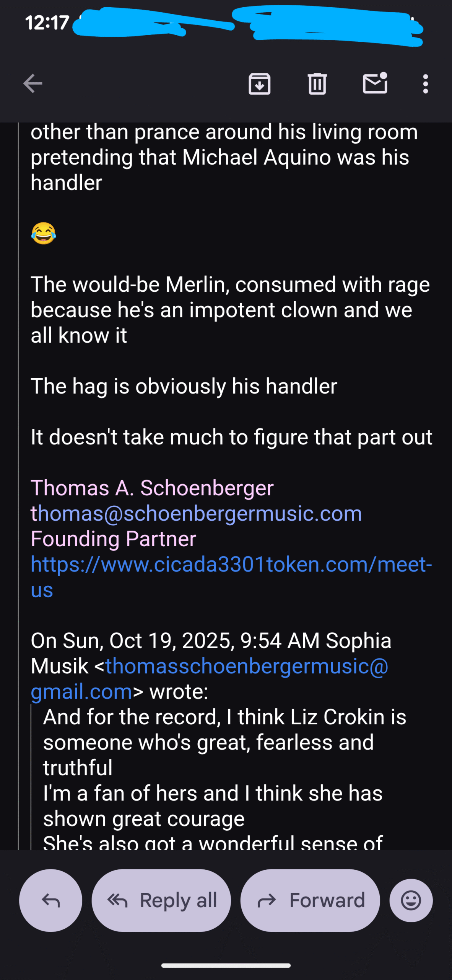Add an emoji reaction
This screenshot has height=980, width=452.
tap(411, 900)
